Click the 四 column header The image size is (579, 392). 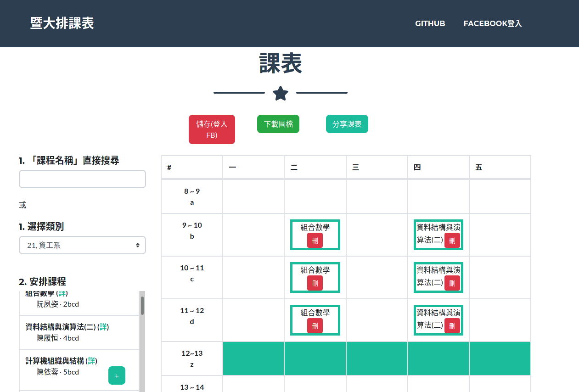click(438, 168)
